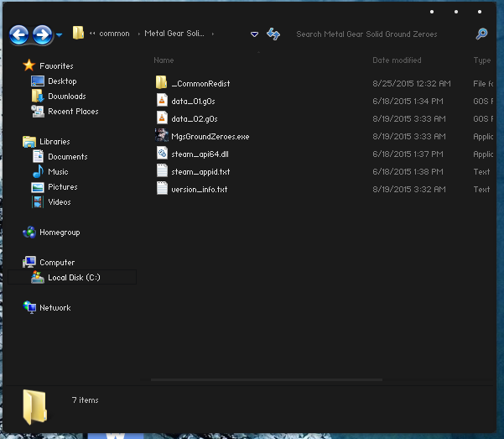Select the version_info.txt icon
This screenshot has width=504, height=439.
pos(162,188)
